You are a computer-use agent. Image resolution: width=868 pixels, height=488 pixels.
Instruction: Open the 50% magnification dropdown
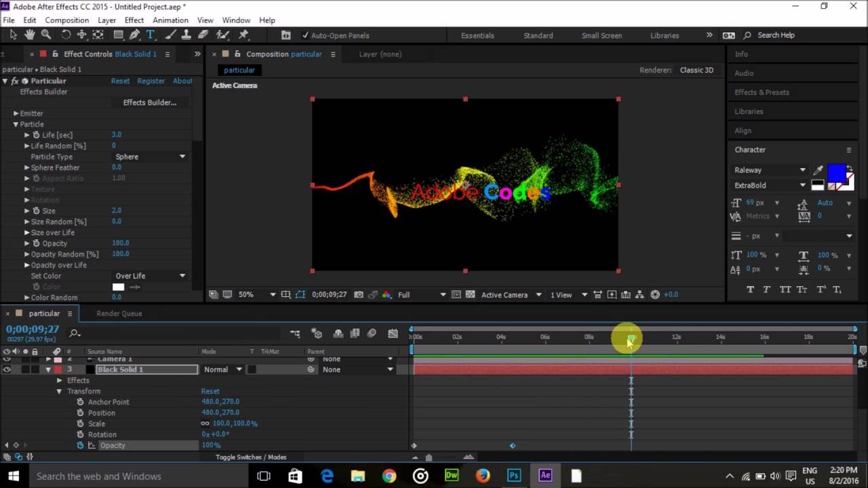(256, 295)
